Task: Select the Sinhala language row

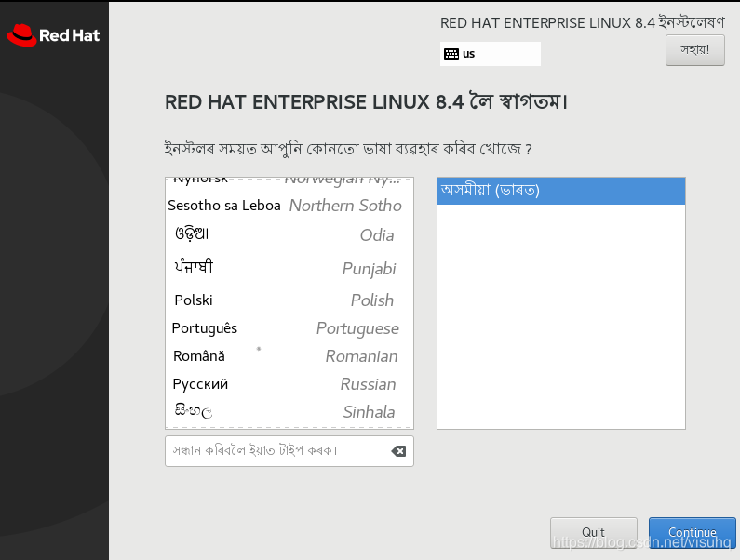Action: pyautogui.click(x=289, y=412)
